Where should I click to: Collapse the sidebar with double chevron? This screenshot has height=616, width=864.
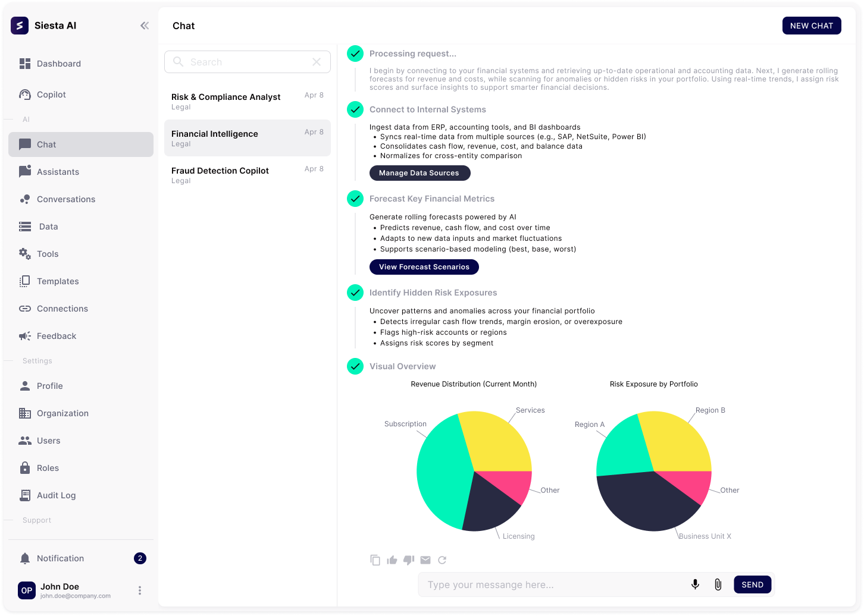pos(145,26)
